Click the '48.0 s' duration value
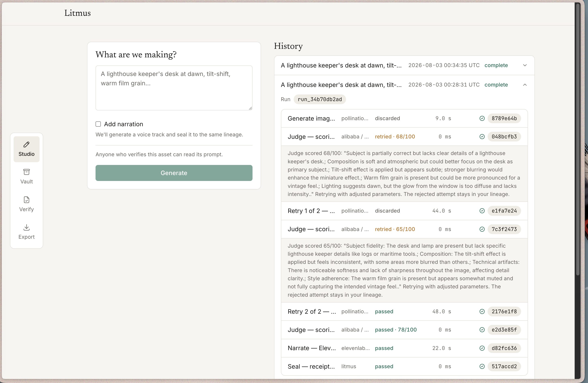The width and height of the screenshot is (588, 383). tap(442, 311)
